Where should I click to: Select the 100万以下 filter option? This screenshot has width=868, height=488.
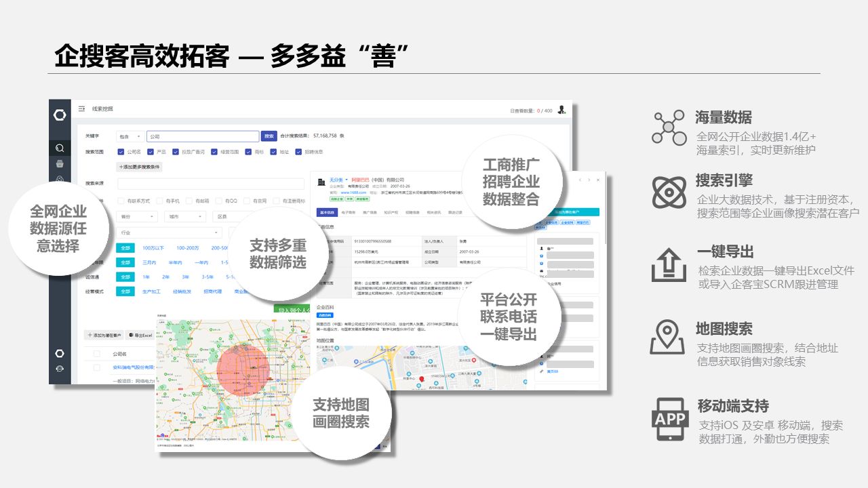click(153, 248)
